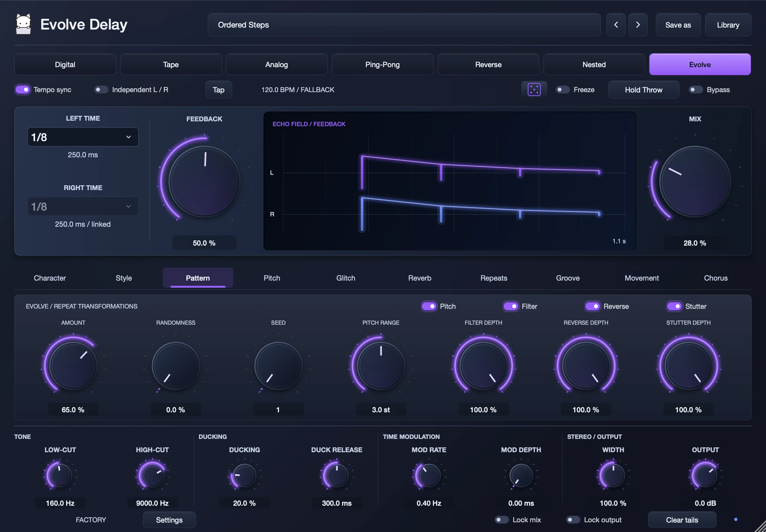Viewport: 766px width, 532px height.
Task: Open the Ordered Steps preset selector
Action: [404, 25]
